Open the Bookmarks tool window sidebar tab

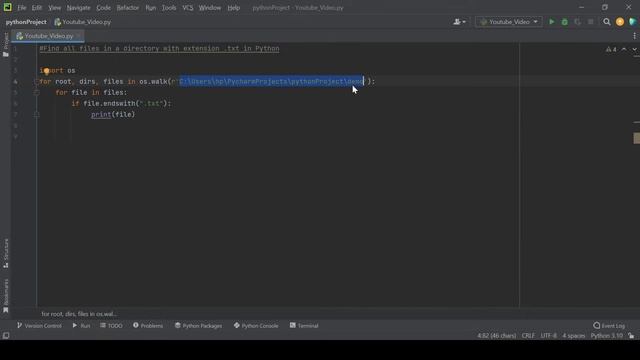pos(6,296)
